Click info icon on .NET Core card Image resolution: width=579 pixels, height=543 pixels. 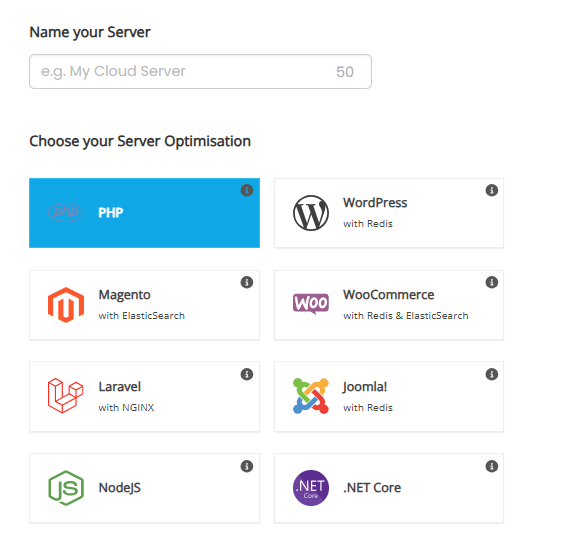point(491,466)
